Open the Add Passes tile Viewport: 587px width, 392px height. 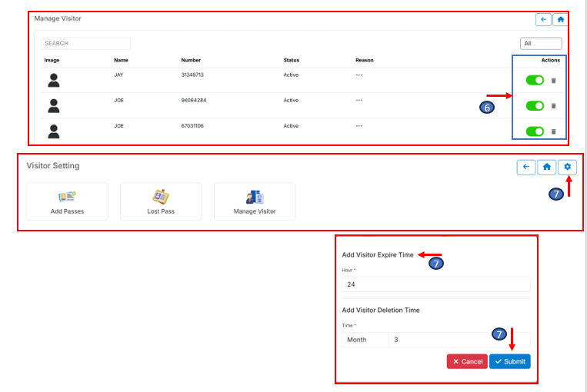pyautogui.click(x=67, y=202)
